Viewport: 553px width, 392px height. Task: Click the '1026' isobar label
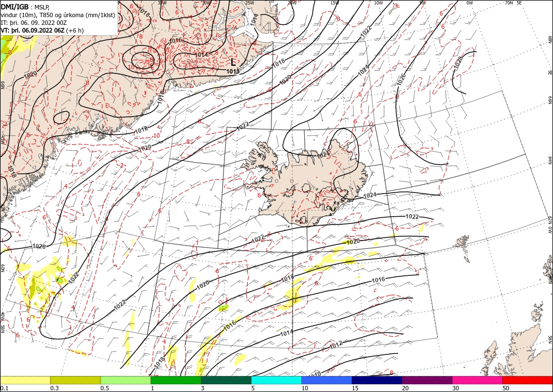point(401,79)
